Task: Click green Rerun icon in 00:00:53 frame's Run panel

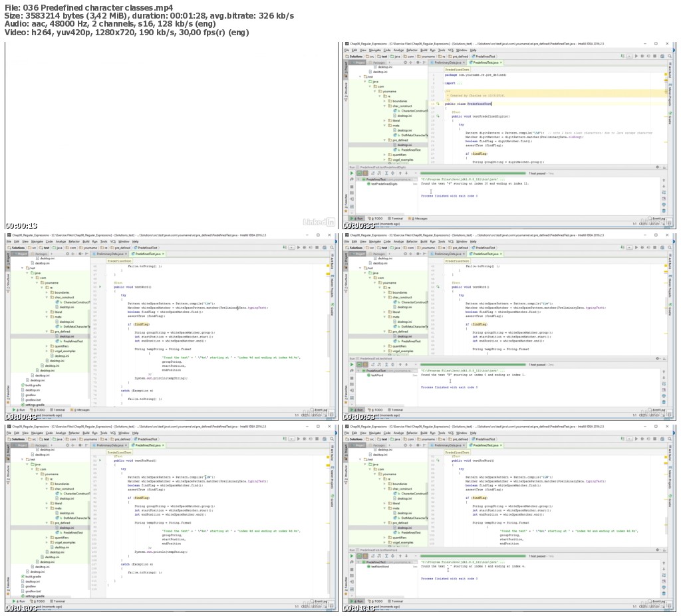Action: [352, 365]
